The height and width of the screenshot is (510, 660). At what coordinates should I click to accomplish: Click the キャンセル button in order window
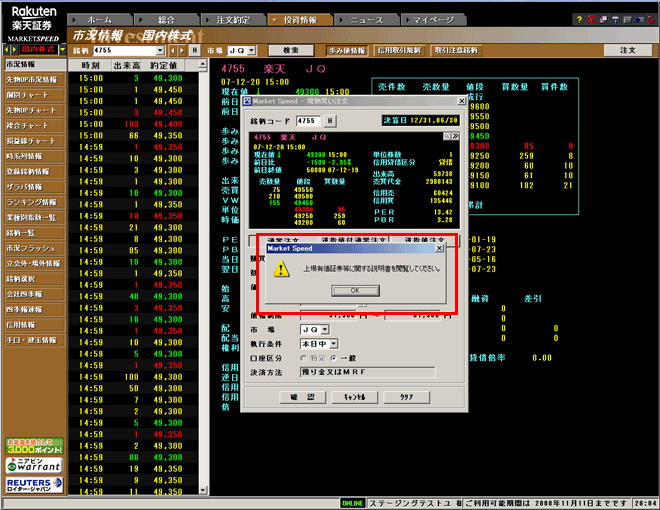coord(353,397)
